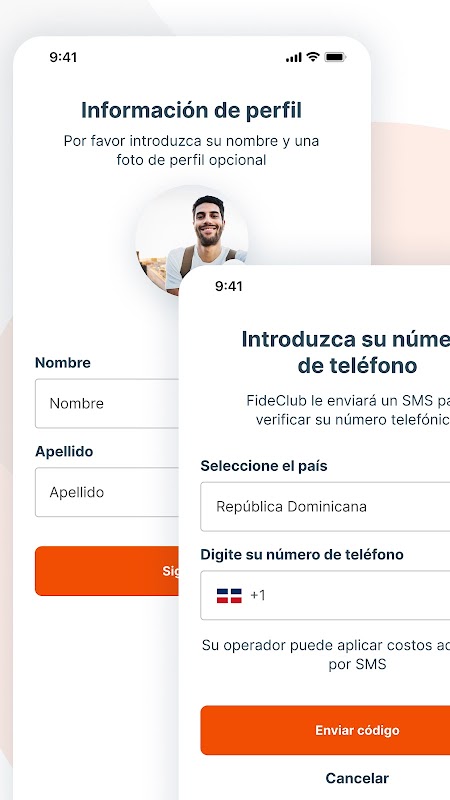Tap the Enviar código button
This screenshot has width=450, height=800.
325,730
